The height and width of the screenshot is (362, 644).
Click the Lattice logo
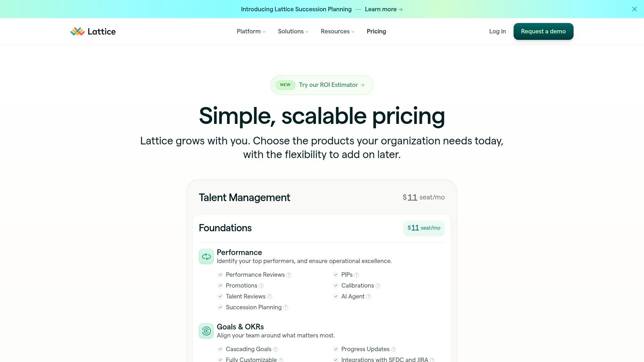pos(93,31)
